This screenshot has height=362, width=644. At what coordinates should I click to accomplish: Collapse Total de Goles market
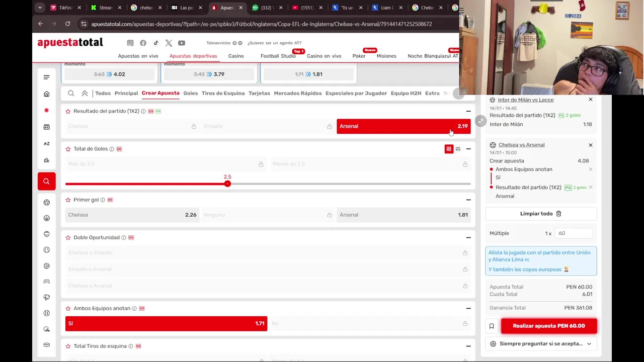(468, 149)
